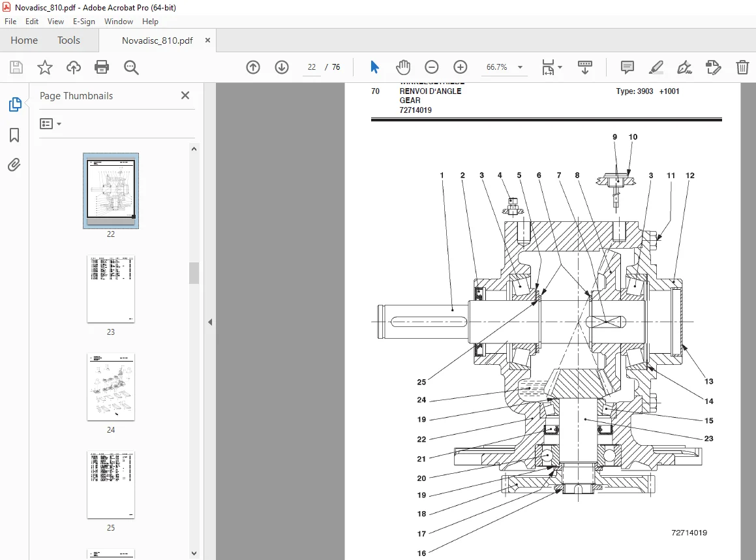Image resolution: width=756 pixels, height=560 pixels.
Task: Click the Save file icon
Action: (x=16, y=67)
